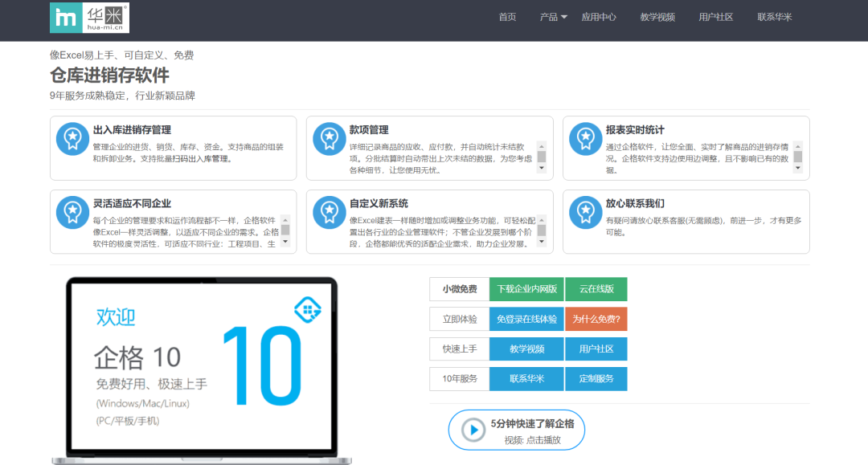Expand the 产品 dropdown menu
The width and height of the screenshot is (868, 465).
tap(553, 17)
